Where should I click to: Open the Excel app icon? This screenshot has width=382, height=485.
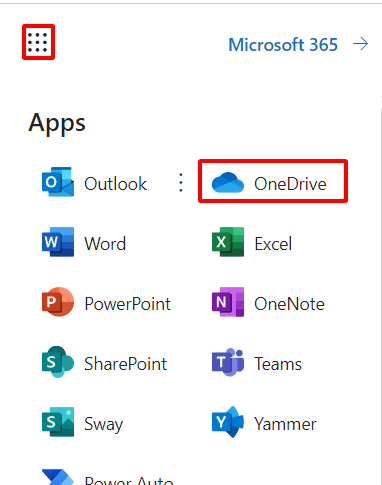pos(228,242)
